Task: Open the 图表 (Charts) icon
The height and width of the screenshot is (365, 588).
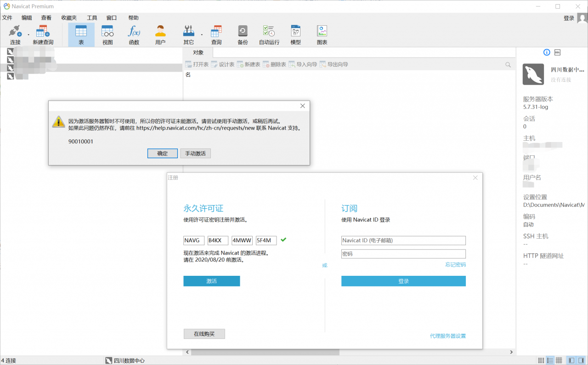Action: click(322, 34)
